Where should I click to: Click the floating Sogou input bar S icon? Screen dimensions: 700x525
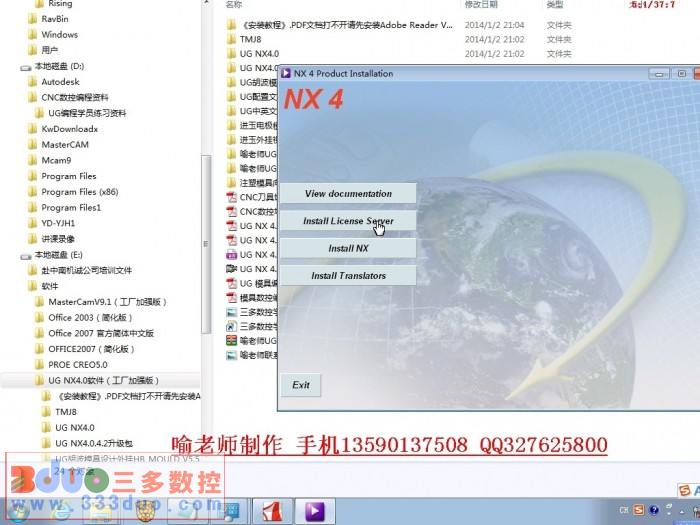point(684,490)
